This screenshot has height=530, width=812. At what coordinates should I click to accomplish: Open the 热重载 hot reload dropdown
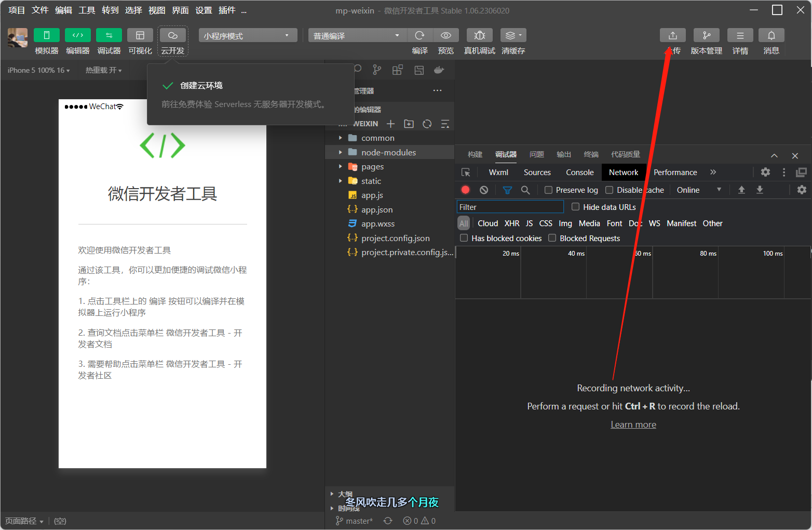click(x=104, y=70)
